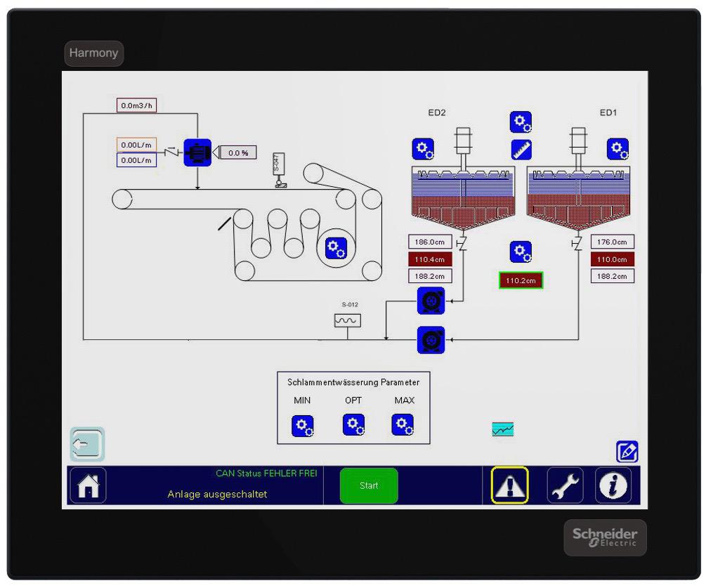Screen dimensions: 706x588
Task: Select the ED1 thickener tank graphic
Action: [579, 199]
